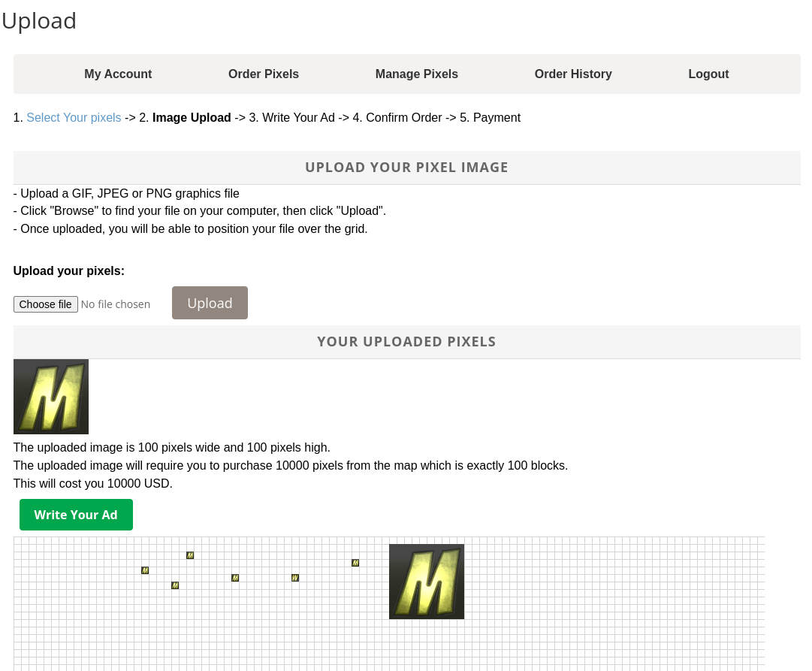Click the top-left empty cell of the grid
Screen dimensions: 812x671
click(17, 540)
